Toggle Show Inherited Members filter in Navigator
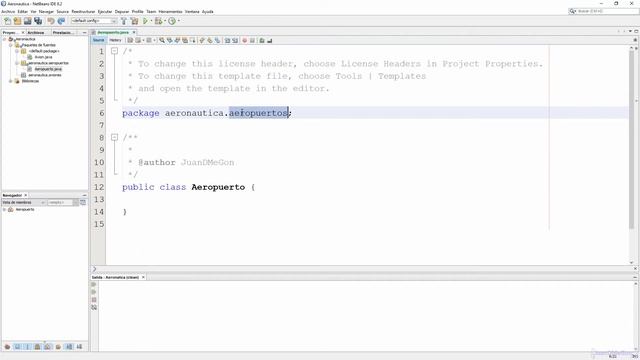The height and width of the screenshot is (360, 640). [x=7, y=347]
